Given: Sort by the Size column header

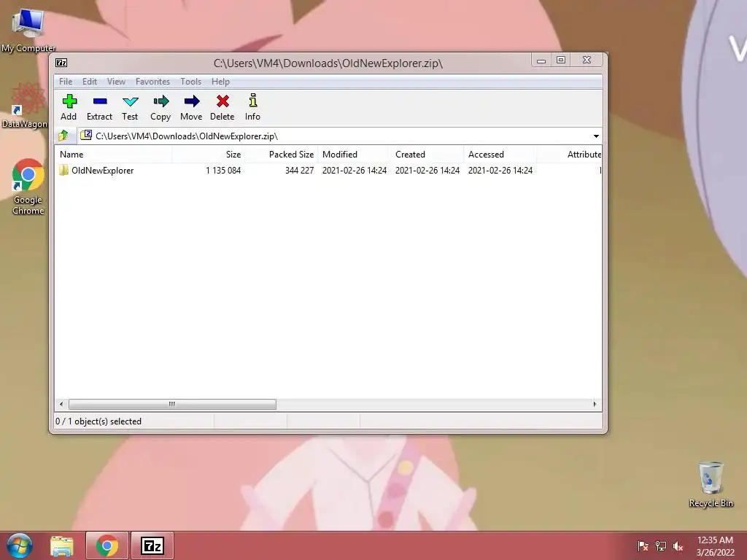Looking at the screenshot, I should (208, 155).
